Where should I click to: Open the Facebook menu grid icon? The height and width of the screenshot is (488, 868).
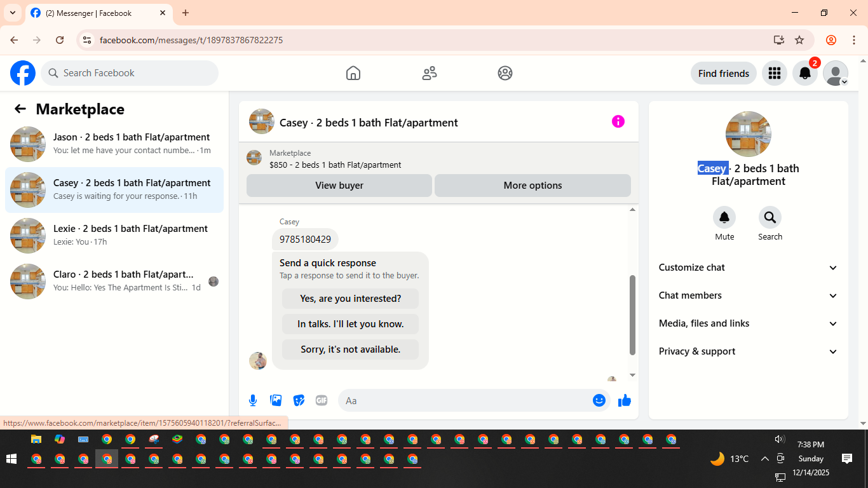pyautogui.click(x=774, y=73)
